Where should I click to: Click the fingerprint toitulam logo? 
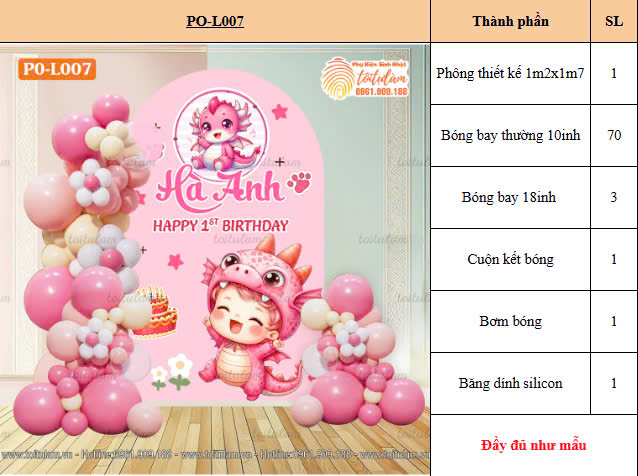click(364, 78)
